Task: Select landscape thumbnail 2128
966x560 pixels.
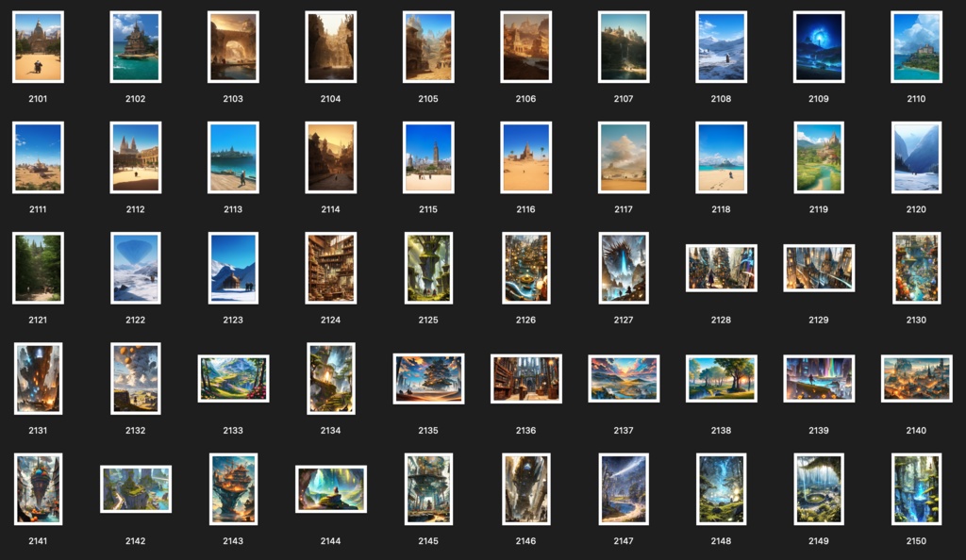Action: coord(721,269)
